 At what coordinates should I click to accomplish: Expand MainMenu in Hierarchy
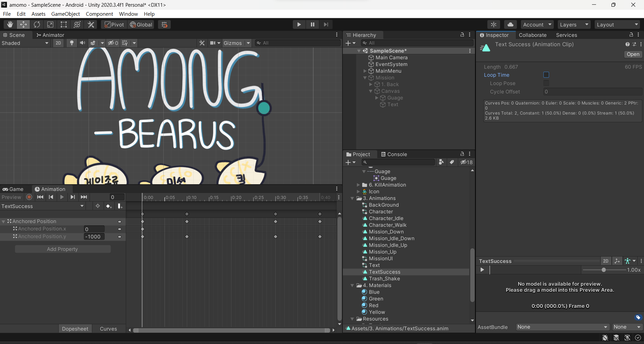(365, 71)
